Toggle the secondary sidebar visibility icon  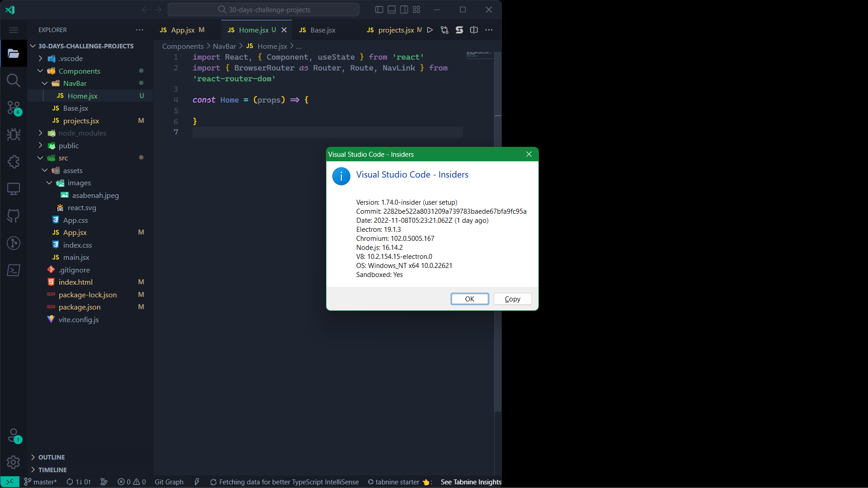tap(404, 9)
